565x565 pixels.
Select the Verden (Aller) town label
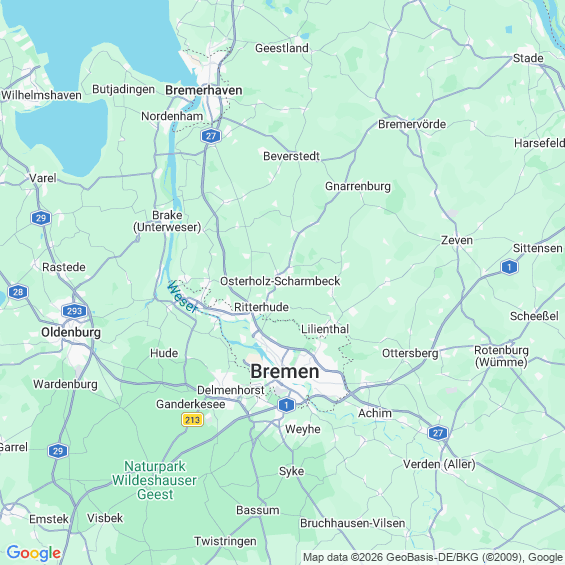(439, 464)
